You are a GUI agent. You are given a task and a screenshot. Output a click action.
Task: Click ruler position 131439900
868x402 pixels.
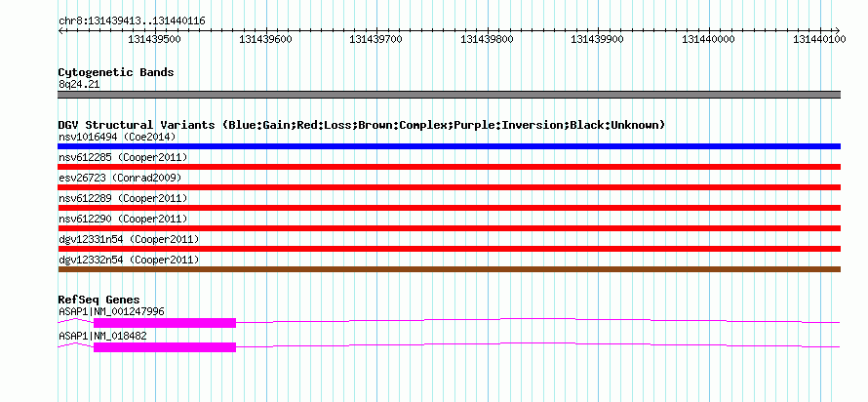[597, 39]
